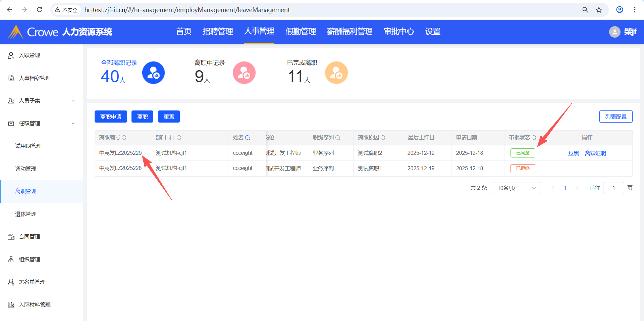The image size is (644, 321).
Task: Open 审批中心 in the top navigation
Action: (398, 32)
